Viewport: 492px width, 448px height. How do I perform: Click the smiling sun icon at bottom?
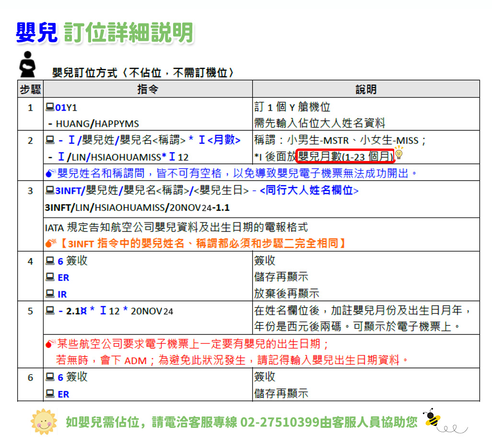43,422
